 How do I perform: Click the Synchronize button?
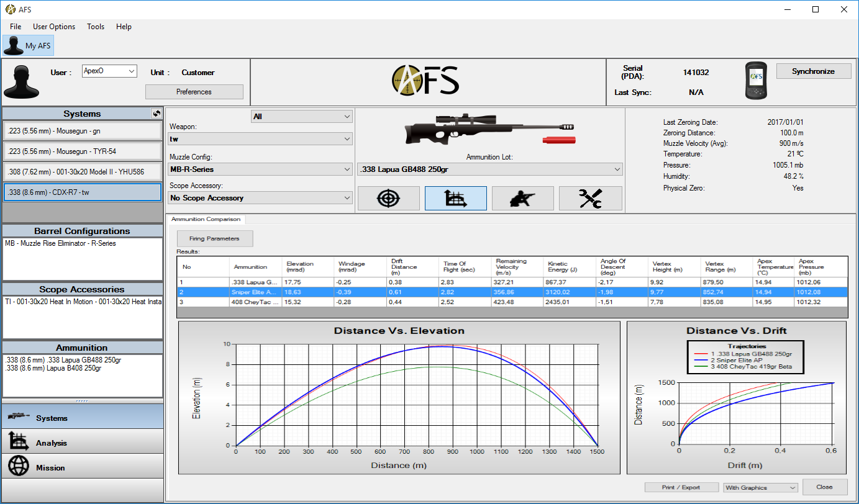(x=813, y=71)
